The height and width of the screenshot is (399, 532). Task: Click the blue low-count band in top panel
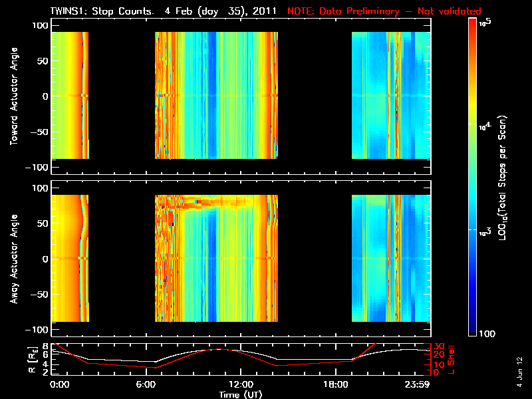click(211, 95)
